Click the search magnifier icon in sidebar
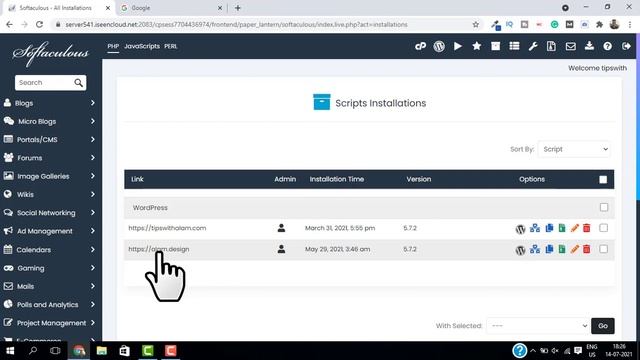The height and width of the screenshot is (360, 640). coord(78,83)
